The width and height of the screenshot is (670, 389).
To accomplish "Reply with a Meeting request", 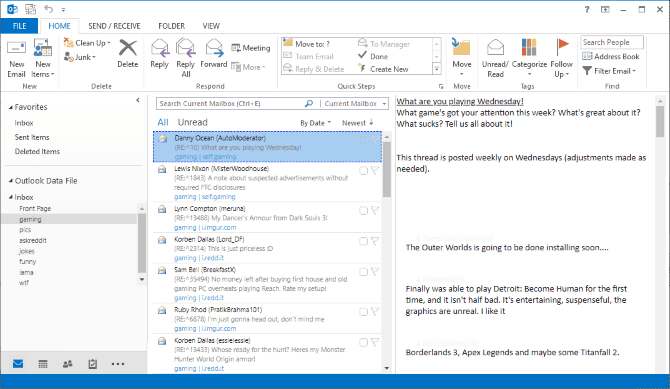I will (x=251, y=48).
